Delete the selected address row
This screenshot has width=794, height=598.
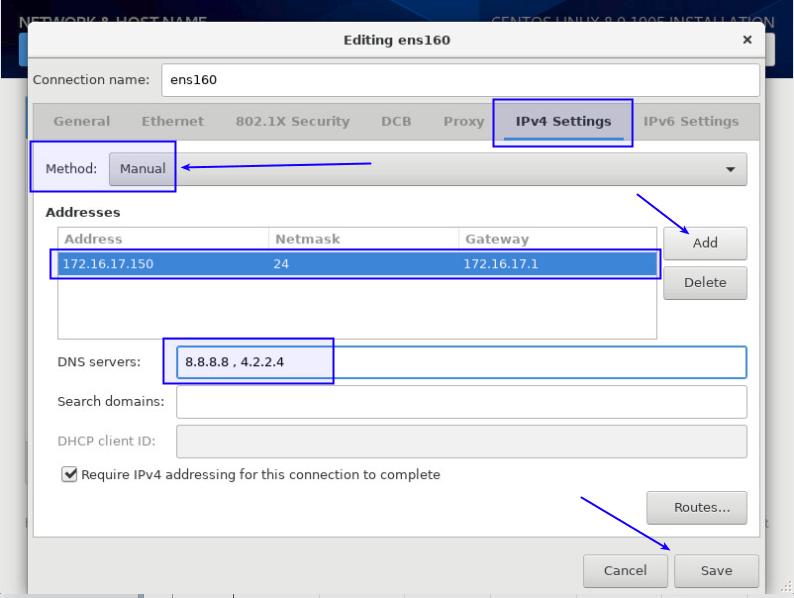705,282
